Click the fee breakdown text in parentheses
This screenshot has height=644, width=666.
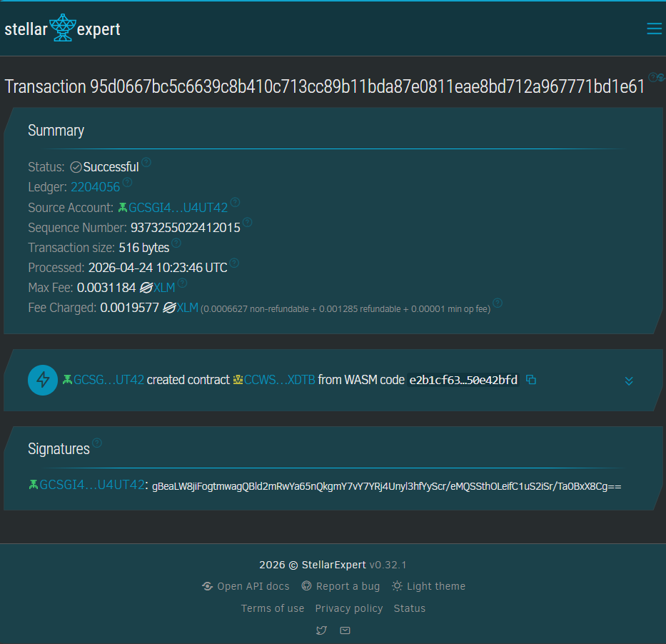point(345,309)
